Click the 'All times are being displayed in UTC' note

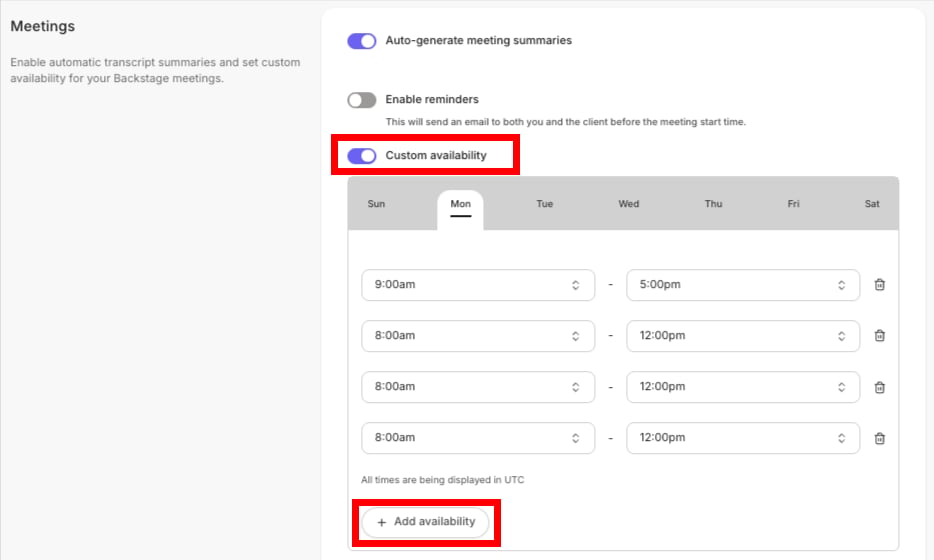443,480
